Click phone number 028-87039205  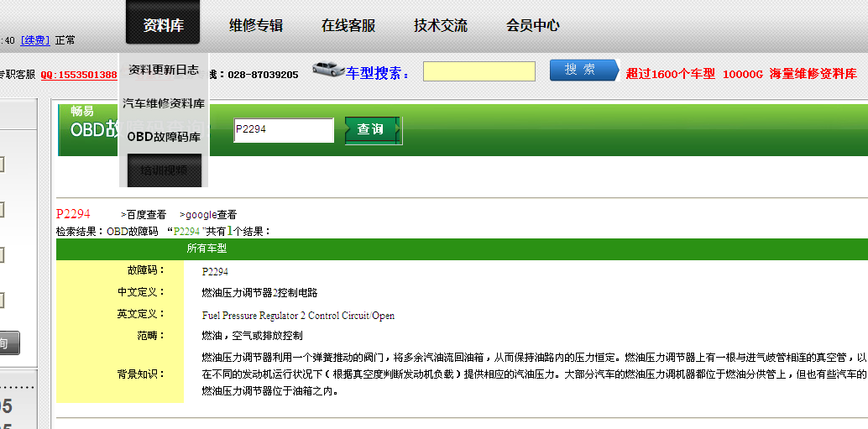(x=263, y=75)
